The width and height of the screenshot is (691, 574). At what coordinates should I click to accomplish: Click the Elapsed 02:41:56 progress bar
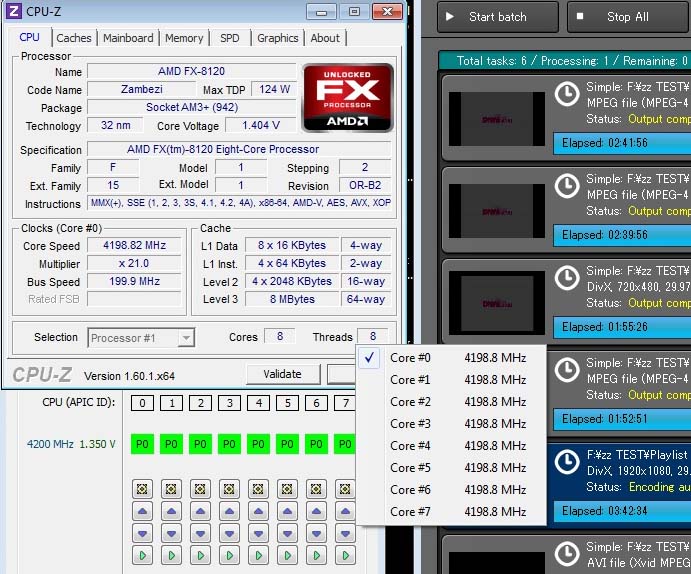pyautogui.click(x=622, y=143)
